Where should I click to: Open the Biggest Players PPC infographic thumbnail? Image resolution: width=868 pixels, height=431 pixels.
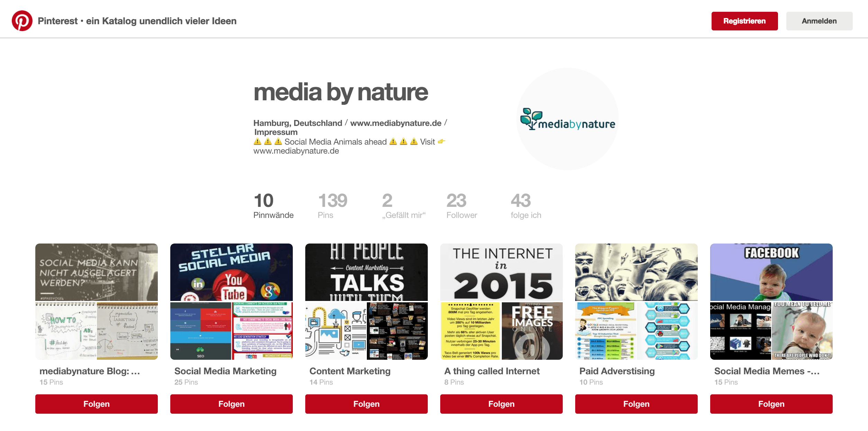tap(605, 331)
